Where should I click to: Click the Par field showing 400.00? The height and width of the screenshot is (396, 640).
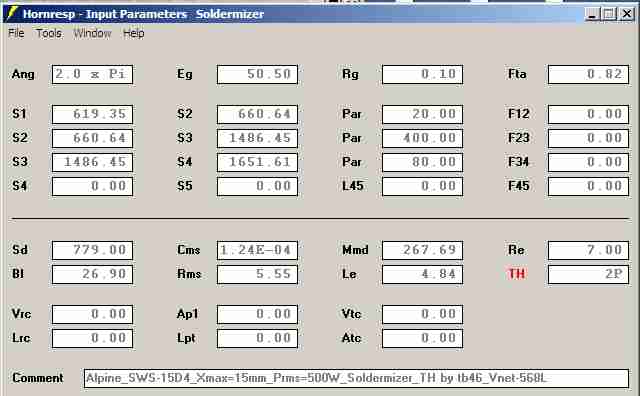click(x=422, y=138)
